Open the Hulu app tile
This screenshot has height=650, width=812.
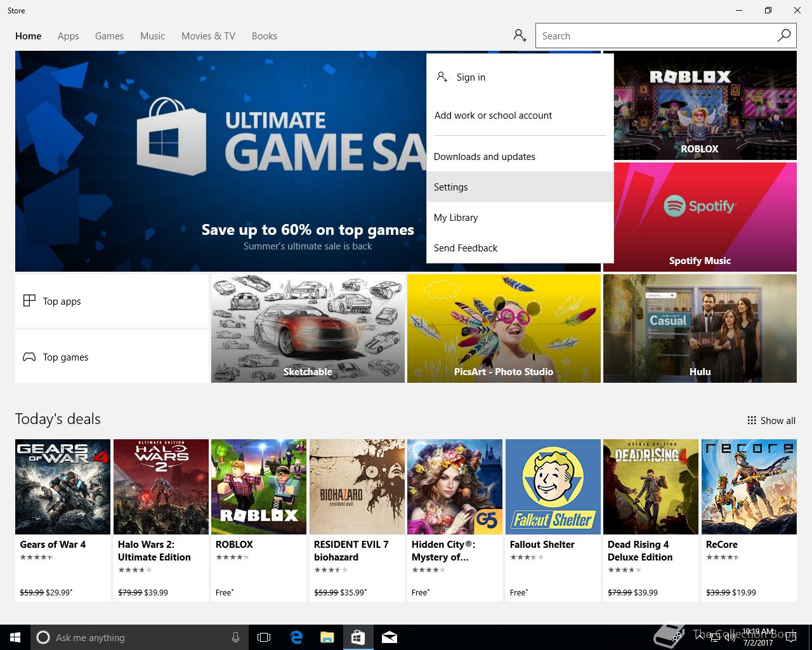coord(700,328)
